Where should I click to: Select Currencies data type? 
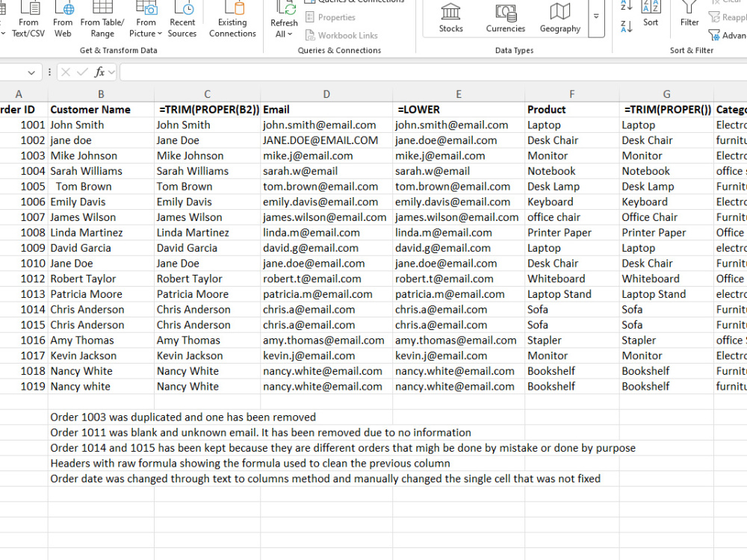[x=506, y=18]
